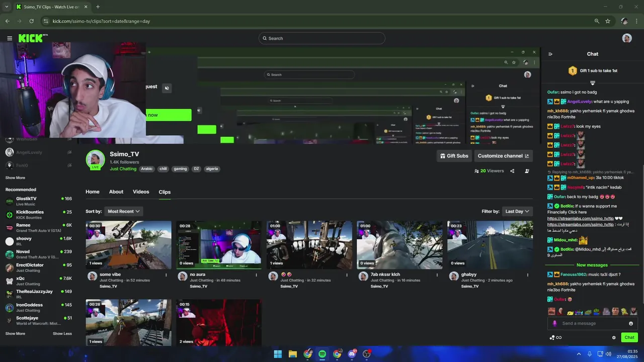The width and height of the screenshot is (644, 362).
Task: Collapse the chat panel with the arrow icon
Action: [x=550, y=54]
